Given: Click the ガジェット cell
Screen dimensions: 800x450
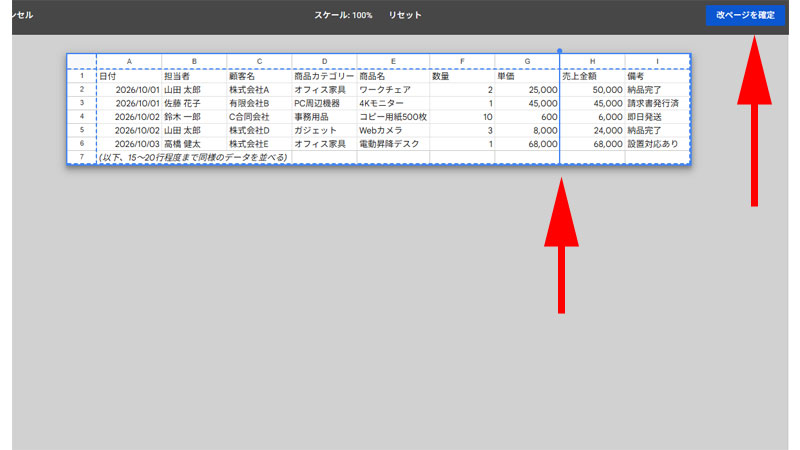Looking at the screenshot, I should [324, 130].
